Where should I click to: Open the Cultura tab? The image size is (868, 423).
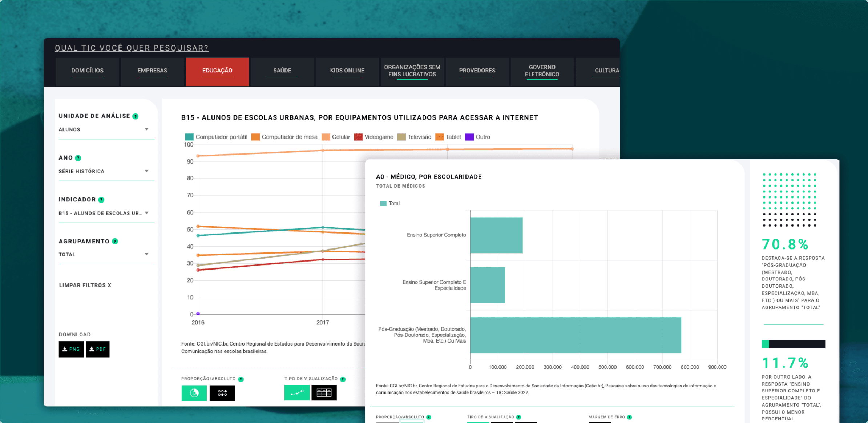[x=598, y=72]
